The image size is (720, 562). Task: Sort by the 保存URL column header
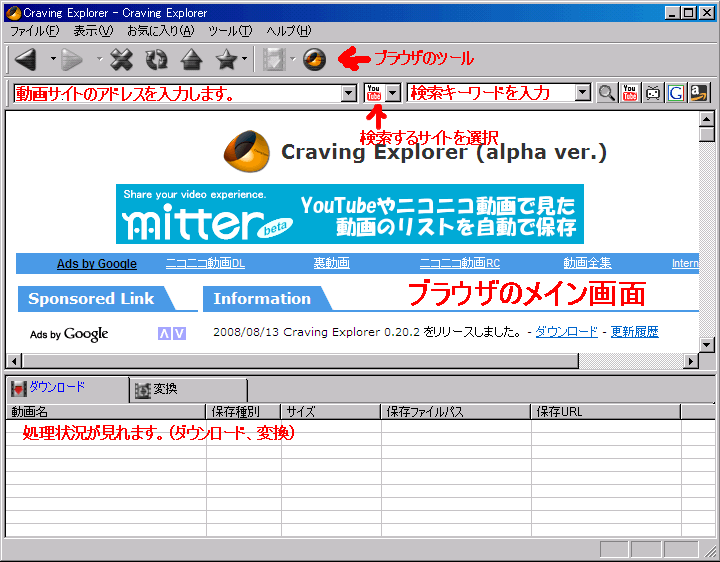tap(606, 412)
